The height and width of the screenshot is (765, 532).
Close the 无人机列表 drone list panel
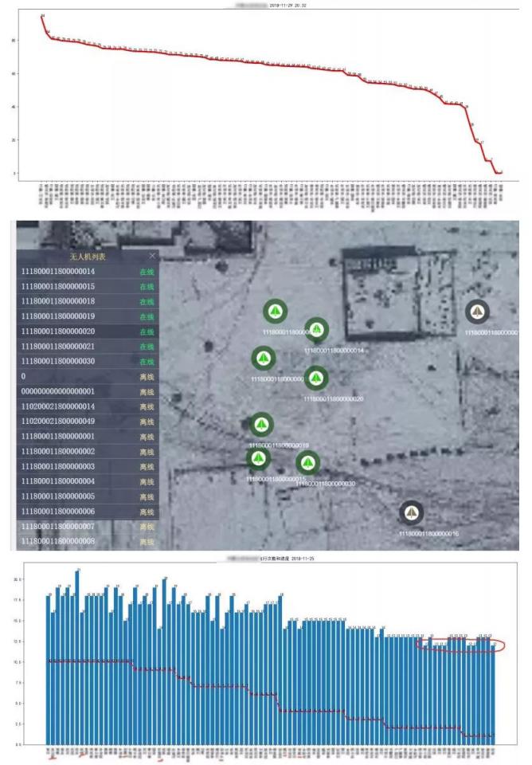coord(153,256)
